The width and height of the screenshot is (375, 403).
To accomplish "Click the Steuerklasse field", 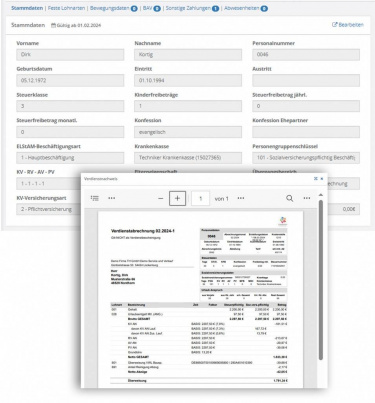I will (70, 106).
